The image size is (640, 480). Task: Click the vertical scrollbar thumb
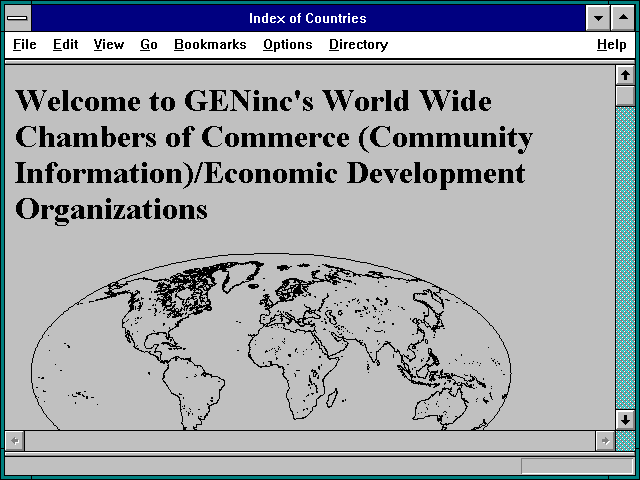point(625,96)
